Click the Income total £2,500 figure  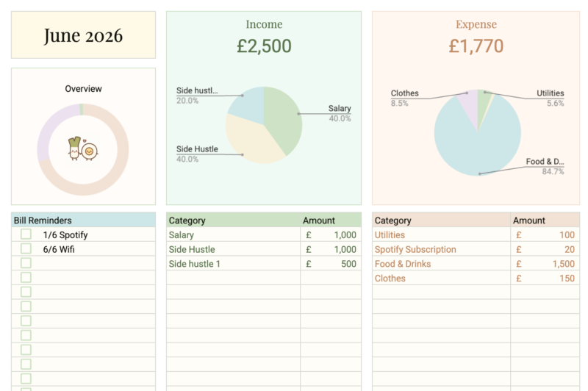(264, 46)
